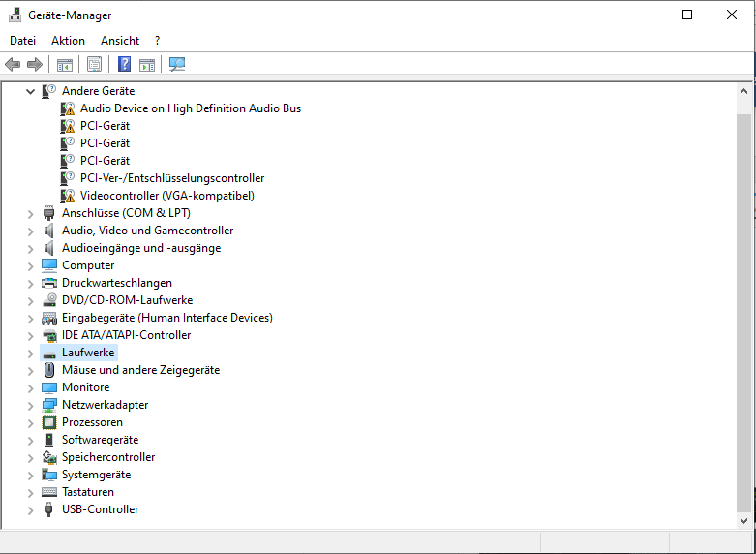Expand the Netzwerkadapter chevron
The height and width of the screenshot is (554, 756).
(30, 405)
